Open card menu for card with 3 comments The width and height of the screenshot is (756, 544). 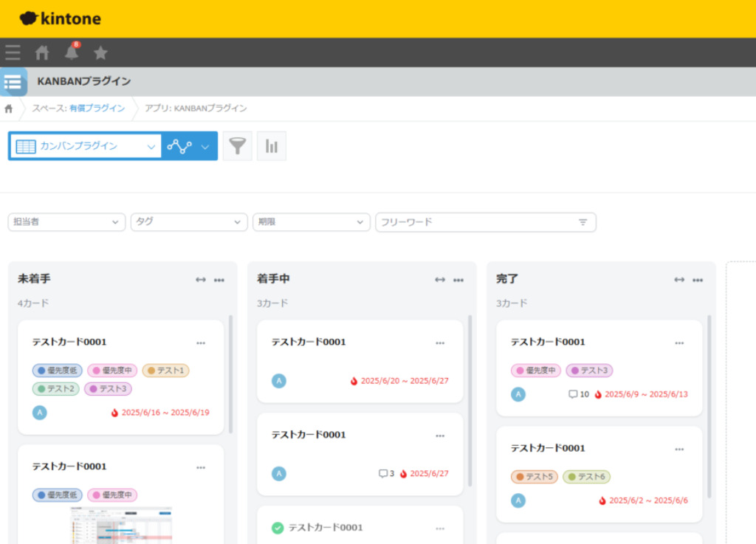tap(440, 435)
